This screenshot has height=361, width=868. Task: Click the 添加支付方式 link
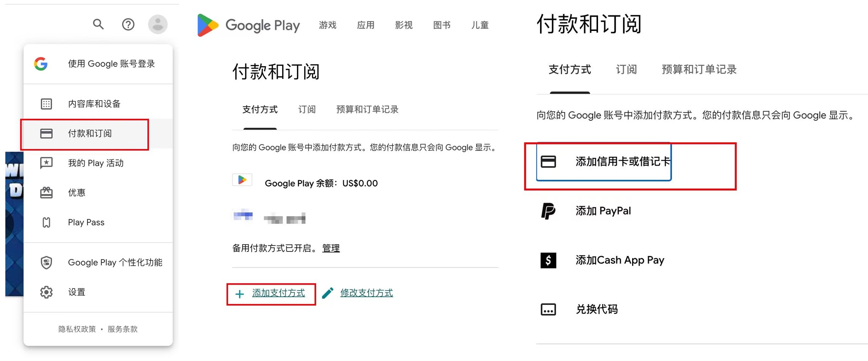pyautogui.click(x=279, y=293)
